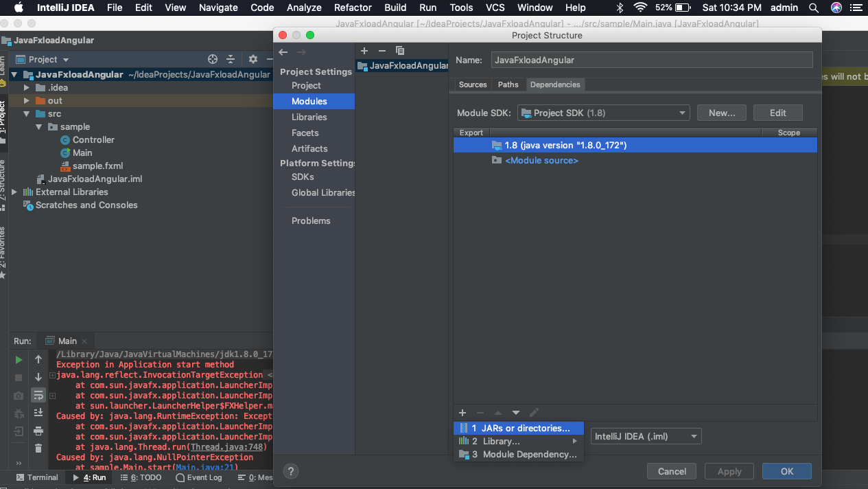Open dependencies storage format IntelliJ IDEA (.iml) dropdown

(646, 436)
